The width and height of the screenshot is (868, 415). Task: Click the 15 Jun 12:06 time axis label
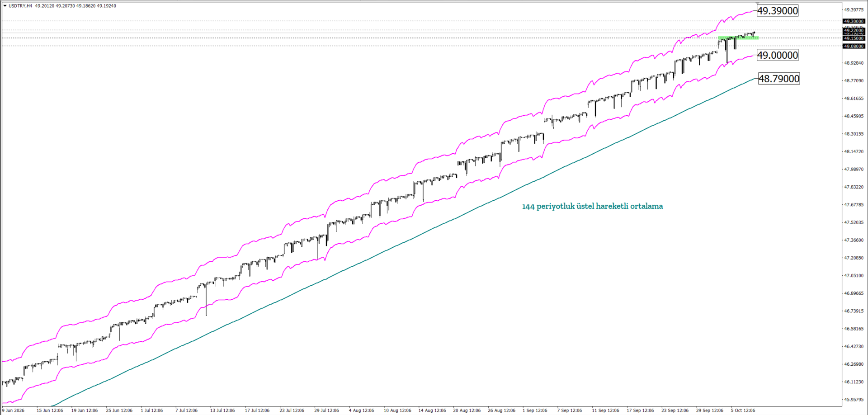[50, 410]
